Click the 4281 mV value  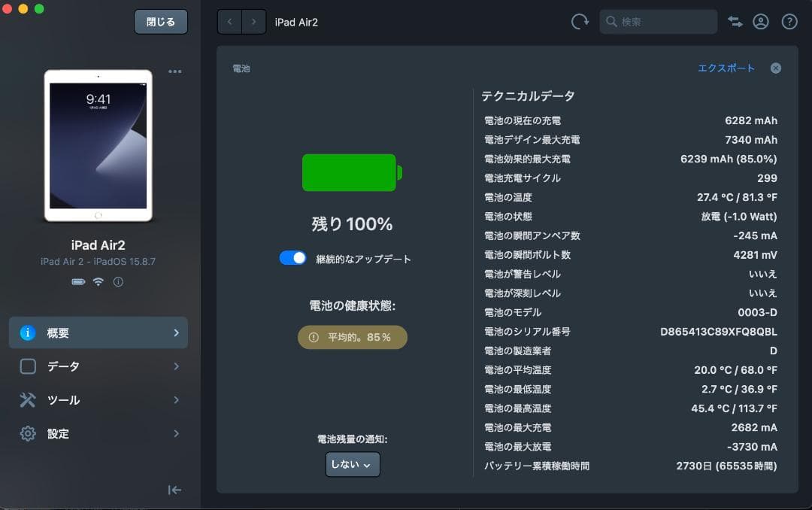[755, 255]
